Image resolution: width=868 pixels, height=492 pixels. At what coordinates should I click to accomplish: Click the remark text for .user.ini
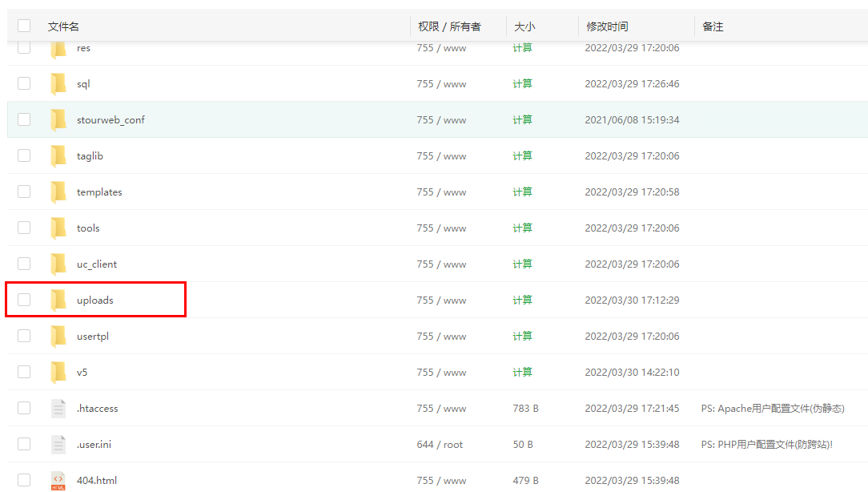pyautogui.click(x=766, y=444)
